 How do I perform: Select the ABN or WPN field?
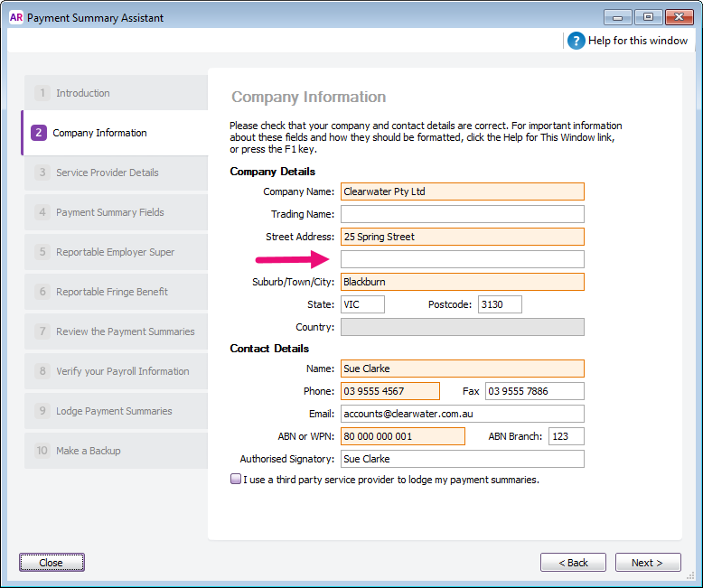click(x=402, y=436)
